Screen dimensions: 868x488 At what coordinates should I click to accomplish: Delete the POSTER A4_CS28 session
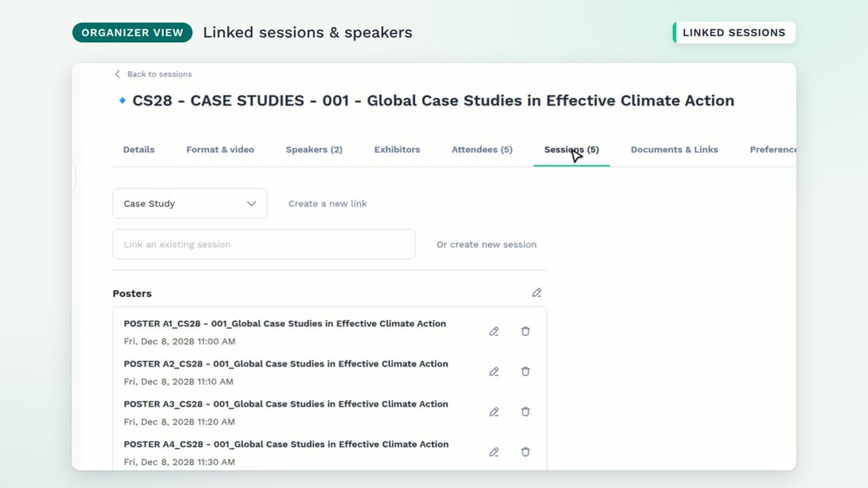coord(525,451)
